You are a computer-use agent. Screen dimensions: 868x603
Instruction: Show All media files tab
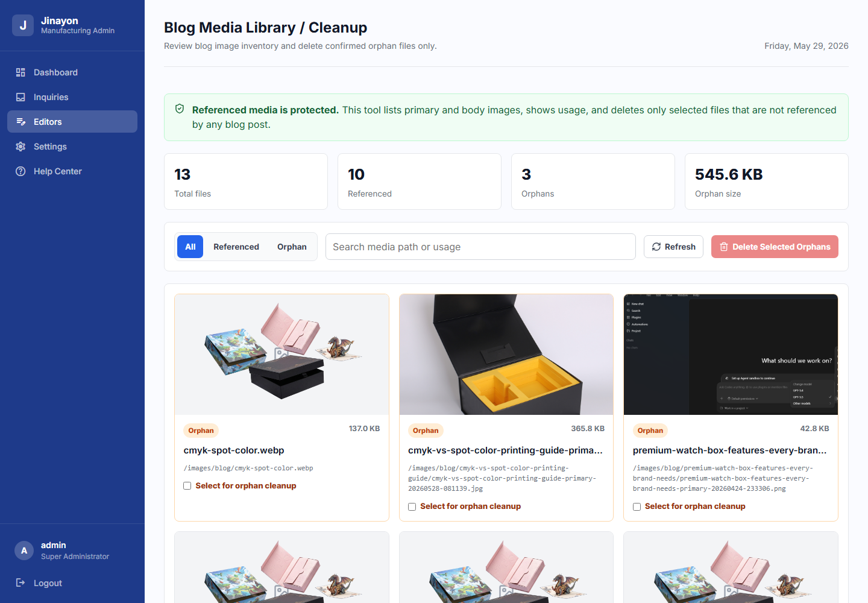click(x=190, y=247)
